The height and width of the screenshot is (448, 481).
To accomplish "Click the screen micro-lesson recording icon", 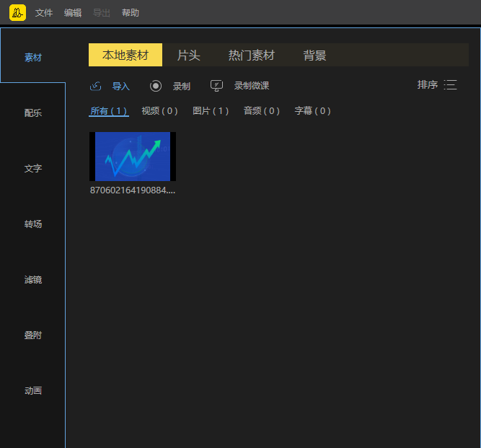I will (216, 86).
